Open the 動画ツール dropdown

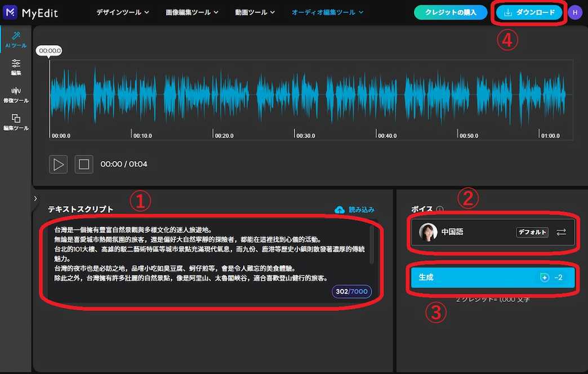point(255,11)
